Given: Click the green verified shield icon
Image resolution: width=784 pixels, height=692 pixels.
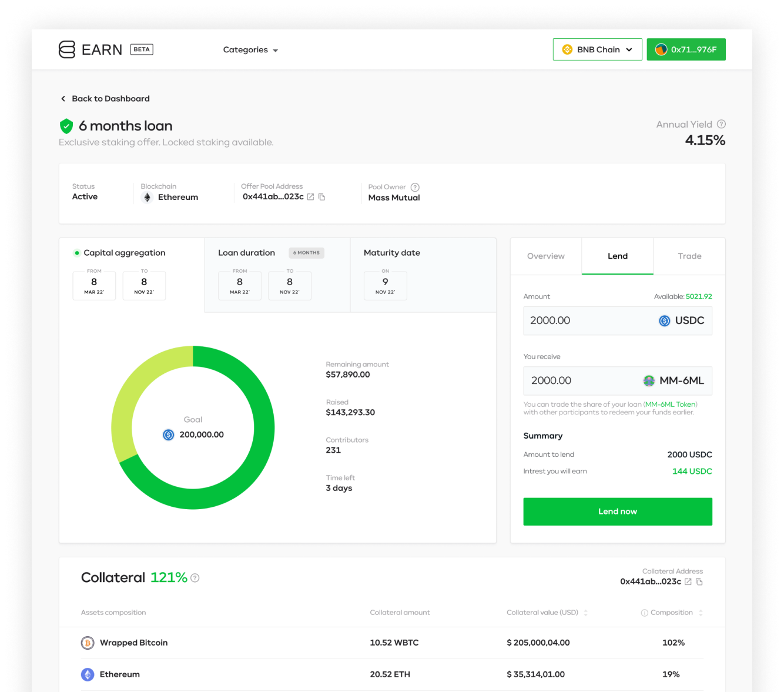Looking at the screenshot, I should [x=66, y=126].
